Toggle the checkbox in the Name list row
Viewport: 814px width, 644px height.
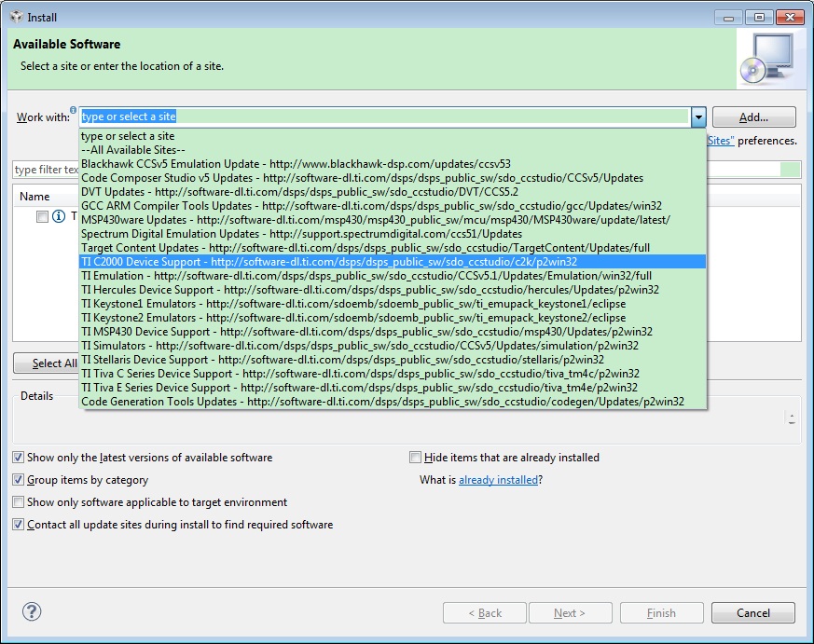42,217
